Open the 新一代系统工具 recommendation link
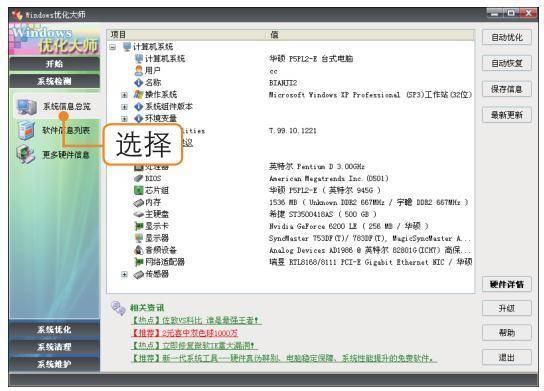This screenshot has height=391, width=544. 284,358
